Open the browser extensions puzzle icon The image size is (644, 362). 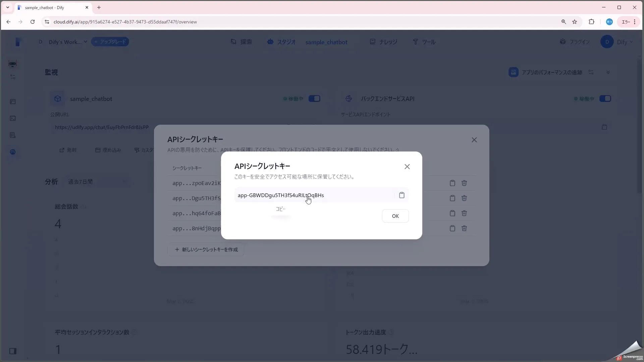tap(591, 22)
